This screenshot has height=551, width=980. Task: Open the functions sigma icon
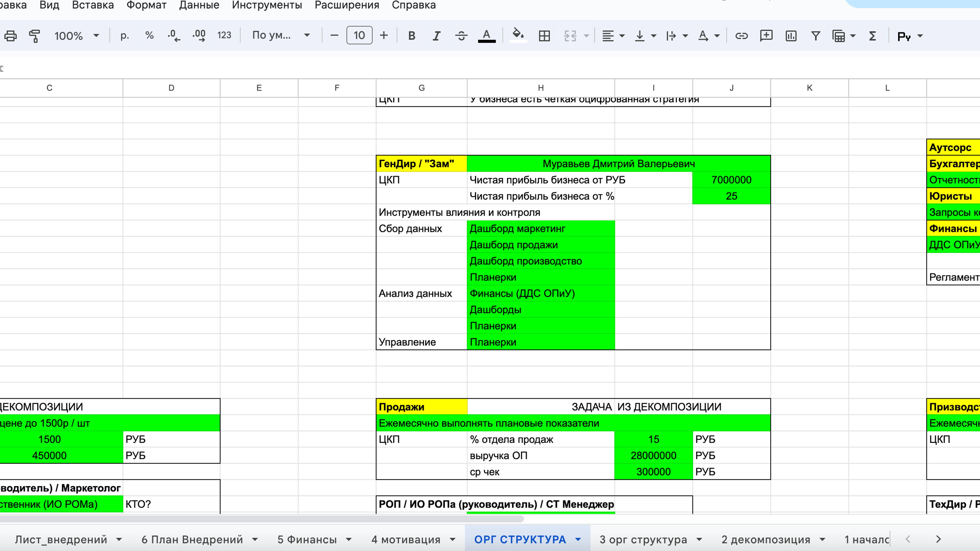click(873, 36)
